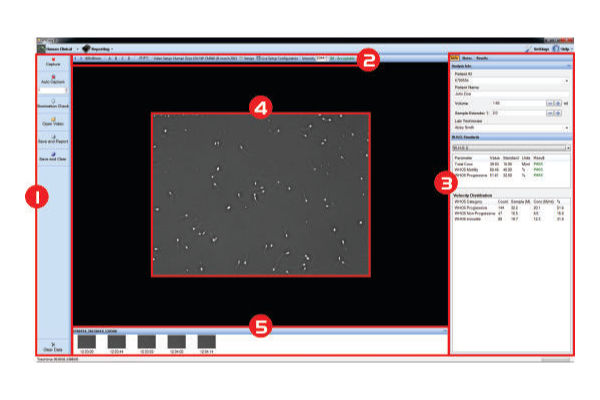Open the Reporting menu
The image size is (600, 400).
(x=98, y=49)
